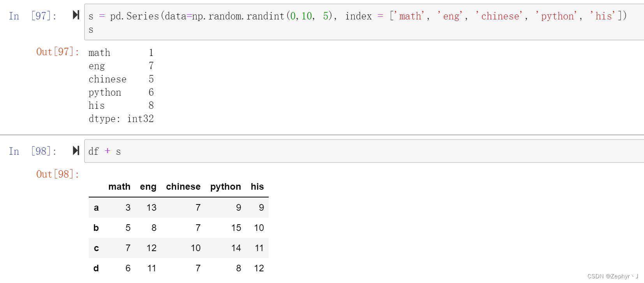This screenshot has height=283, width=644.
Task: Select row index 'b' in the dataframe
Action: tap(96, 228)
